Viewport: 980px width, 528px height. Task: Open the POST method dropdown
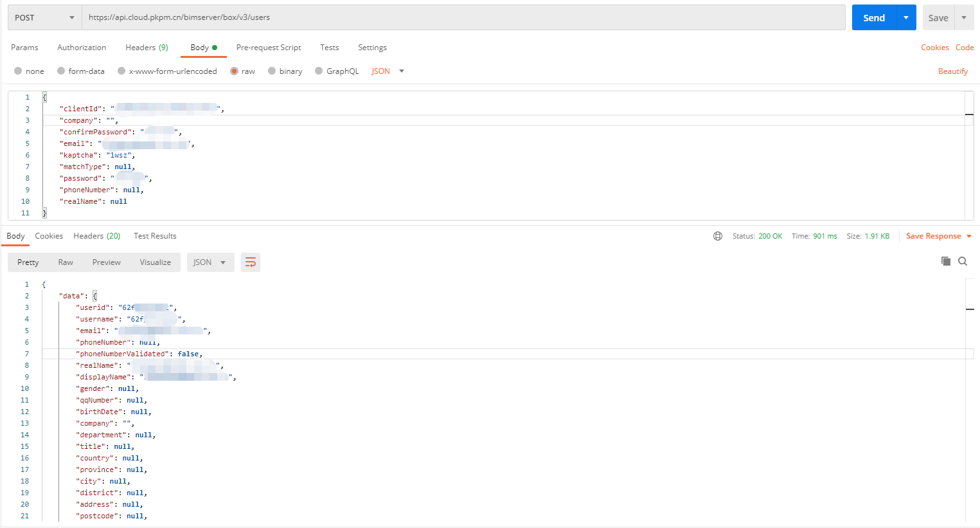tap(44, 18)
